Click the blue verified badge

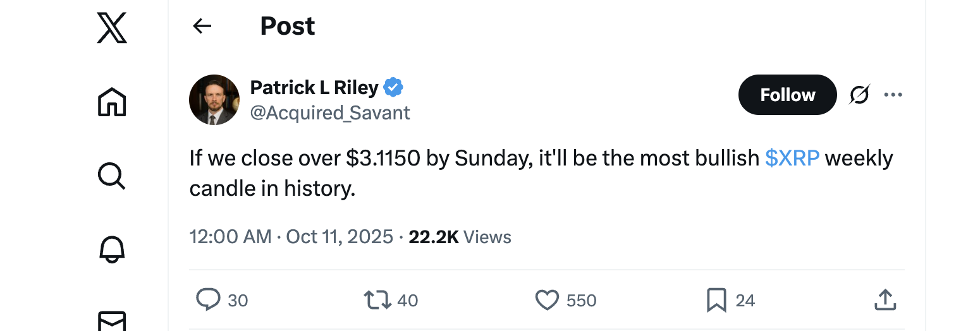[394, 87]
